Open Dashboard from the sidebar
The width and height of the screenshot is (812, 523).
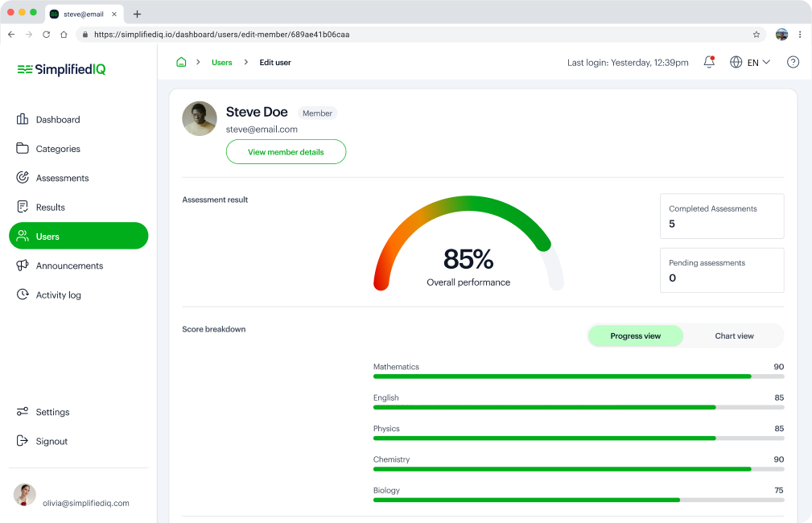tap(57, 120)
